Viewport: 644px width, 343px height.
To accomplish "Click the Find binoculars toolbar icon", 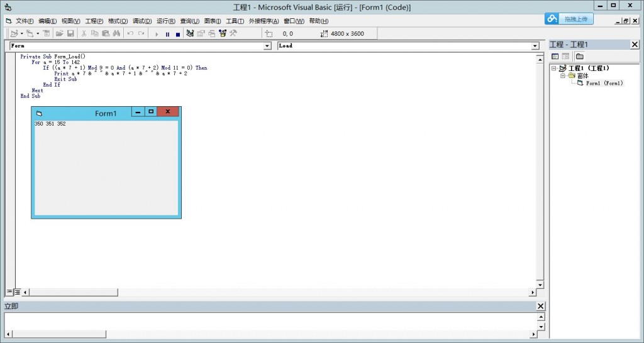I will pos(116,34).
